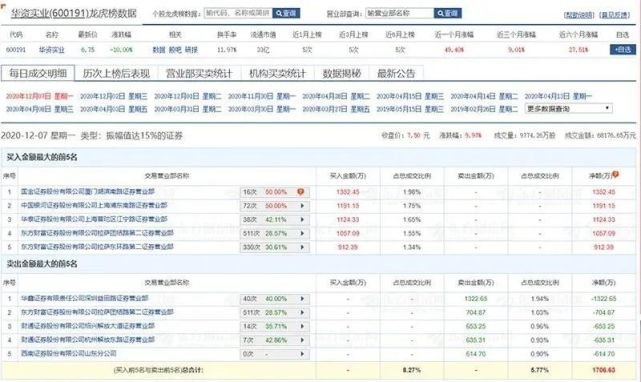
Task: Open the 帮助说明 link
Action: coord(578,15)
